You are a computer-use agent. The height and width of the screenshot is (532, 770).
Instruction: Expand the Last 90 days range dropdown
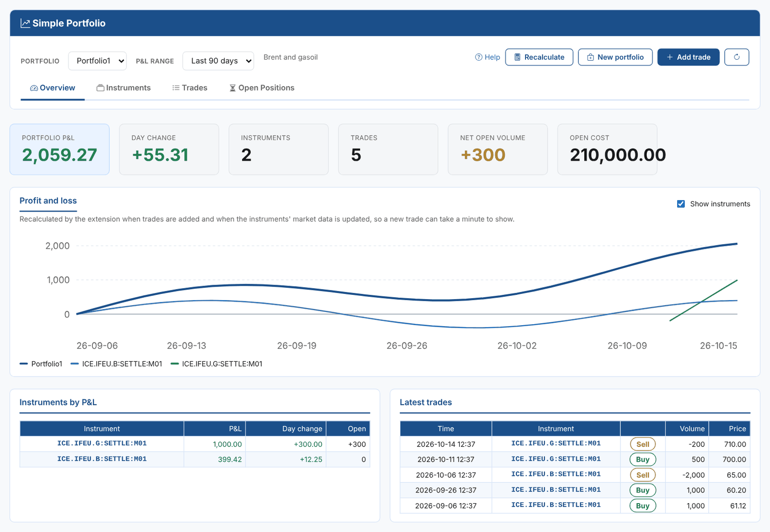coord(218,61)
